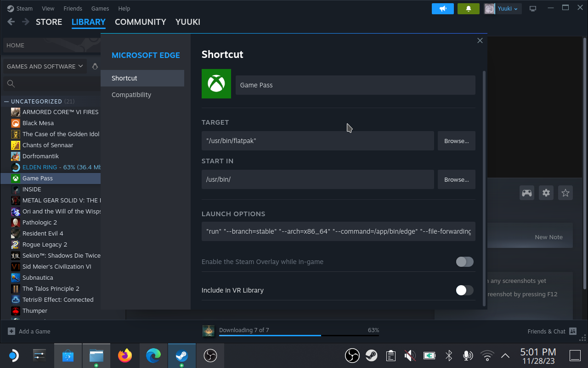Click the Launch Options field
Image resolution: width=588 pixels, height=368 pixels.
click(x=339, y=231)
